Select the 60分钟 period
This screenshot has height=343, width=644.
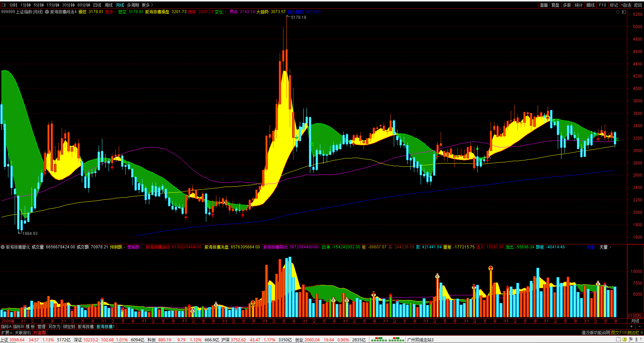tap(84, 5)
